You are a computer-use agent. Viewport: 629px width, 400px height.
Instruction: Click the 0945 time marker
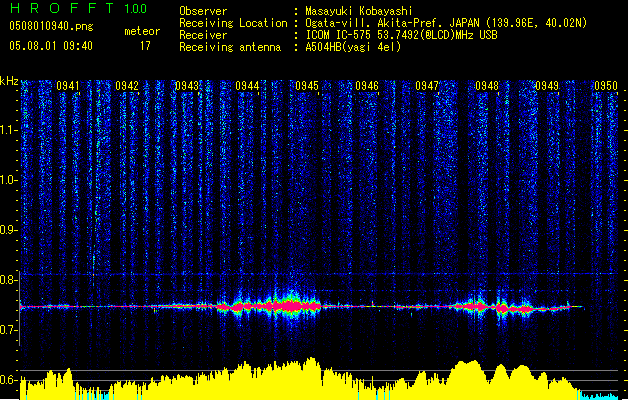click(x=307, y=87)
